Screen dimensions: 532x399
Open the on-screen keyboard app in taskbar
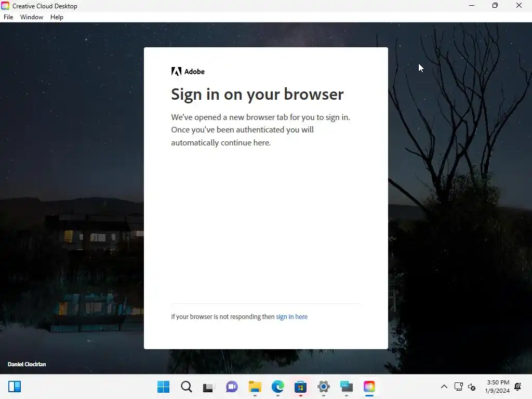347,387
